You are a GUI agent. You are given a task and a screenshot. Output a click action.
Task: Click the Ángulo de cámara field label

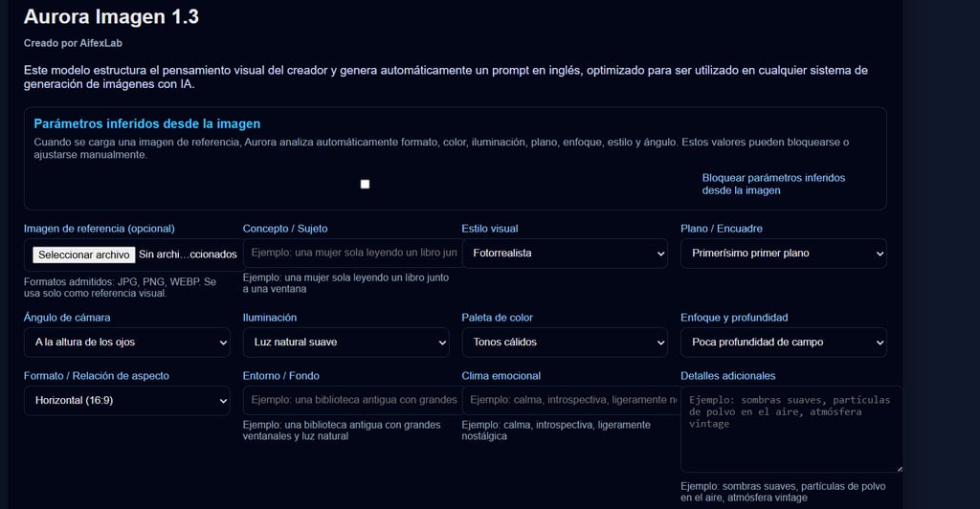(x=67, y=318)
